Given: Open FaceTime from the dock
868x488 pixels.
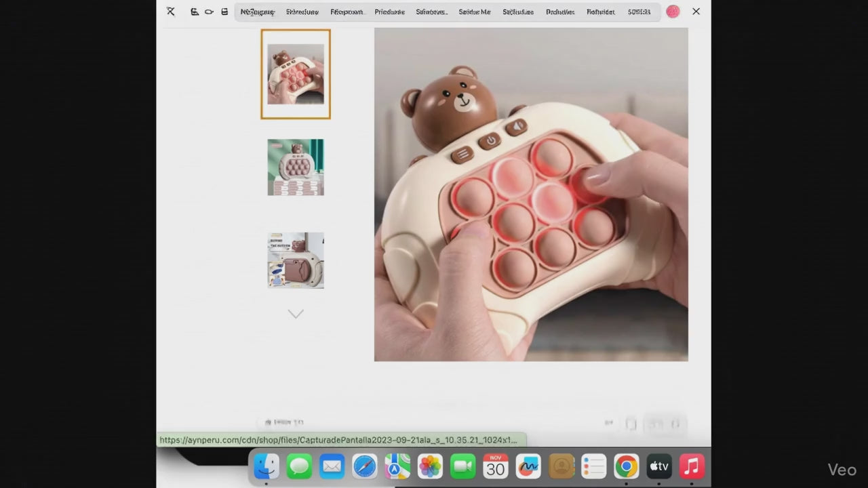Looking at the screenshot, I should [462, 466].
